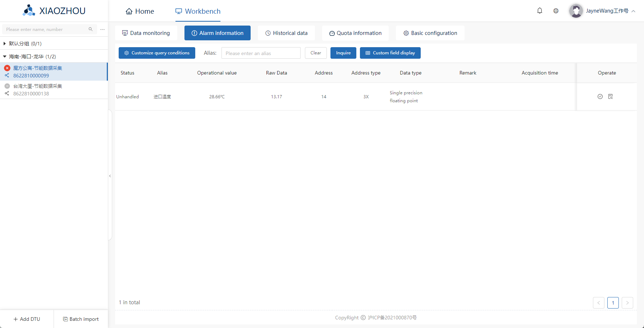Click the Inquire button
The width and height of the screenshot is (644, 328).
[x=343, y=53]
